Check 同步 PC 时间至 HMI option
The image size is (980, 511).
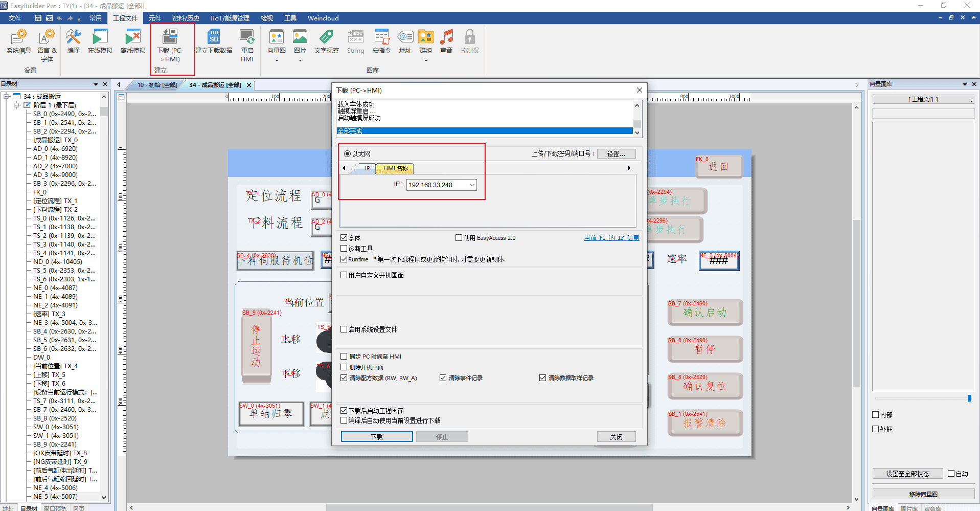click(x=344, y=357)
